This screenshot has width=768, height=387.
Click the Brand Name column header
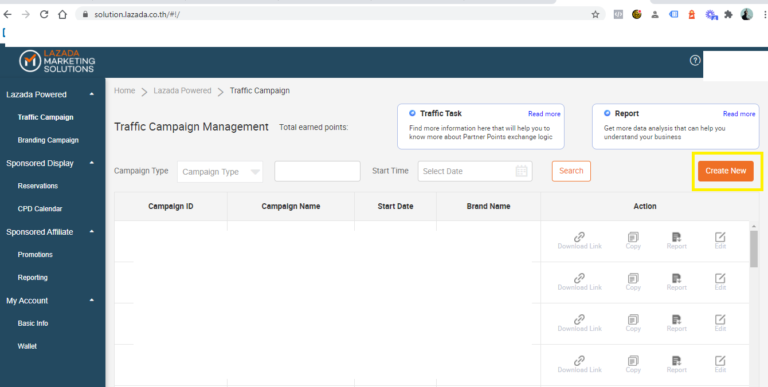pos(488,206)
